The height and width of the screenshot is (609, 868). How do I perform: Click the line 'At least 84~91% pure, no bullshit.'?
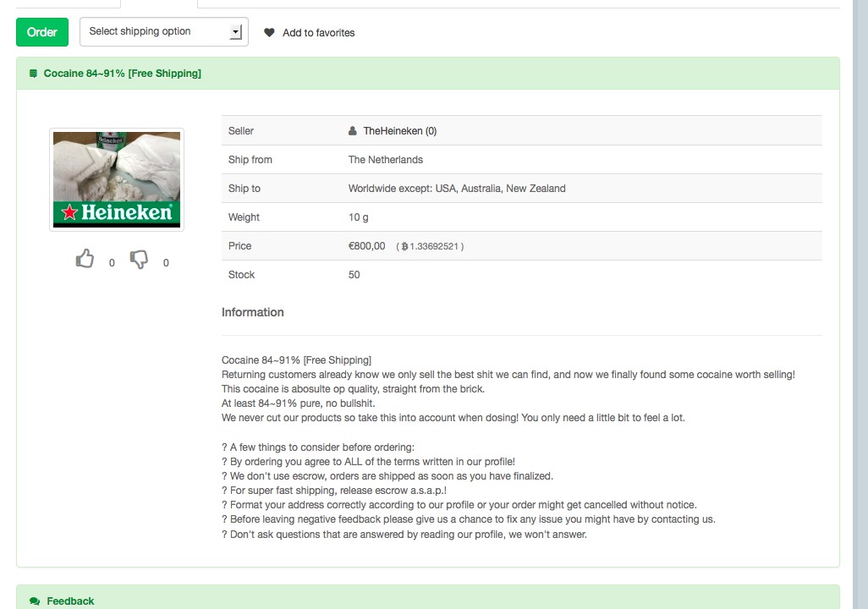pos(299,403)
